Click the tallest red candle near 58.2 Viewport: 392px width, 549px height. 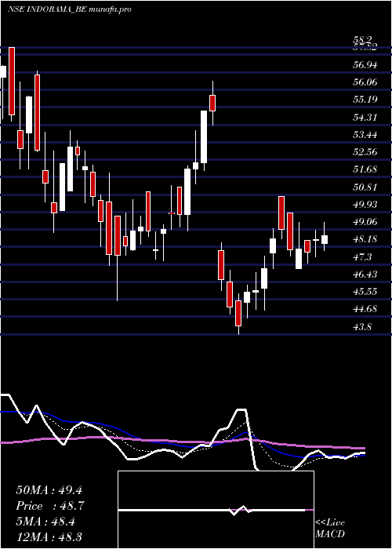(12, 81)
